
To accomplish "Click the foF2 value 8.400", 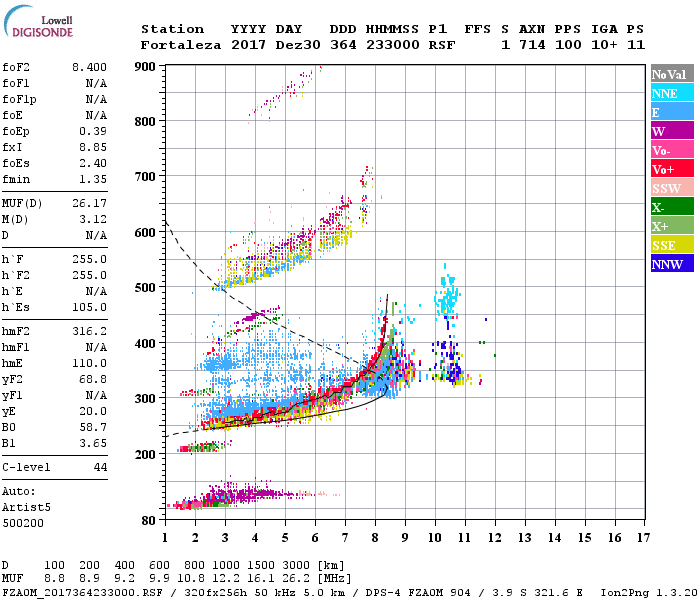I will click(89, 67).
